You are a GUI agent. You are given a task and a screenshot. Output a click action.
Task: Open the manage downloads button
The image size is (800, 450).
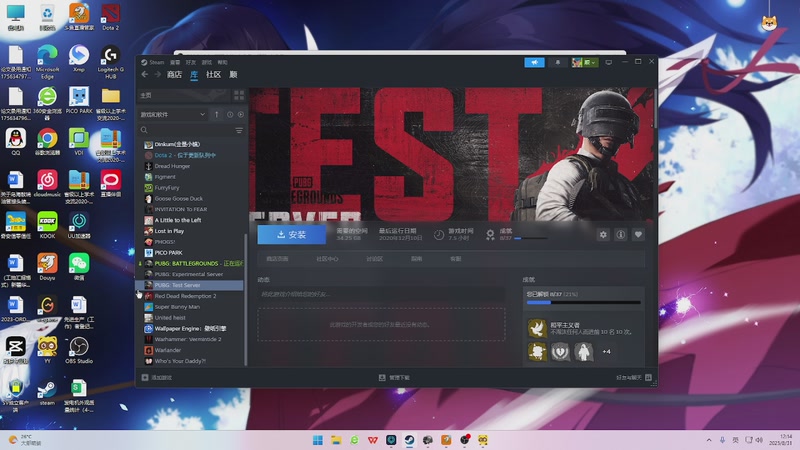click(x=394, y=378)
